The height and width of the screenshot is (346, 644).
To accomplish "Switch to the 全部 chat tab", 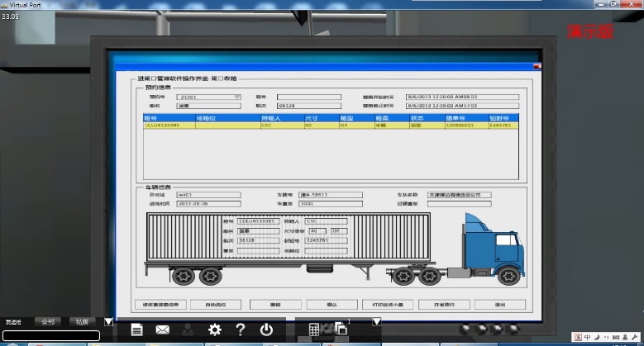I will point(50,321).
